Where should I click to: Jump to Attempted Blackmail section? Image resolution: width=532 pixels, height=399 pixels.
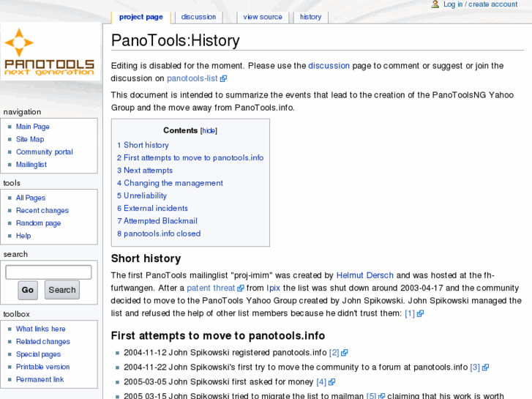[x=157, y=221]
